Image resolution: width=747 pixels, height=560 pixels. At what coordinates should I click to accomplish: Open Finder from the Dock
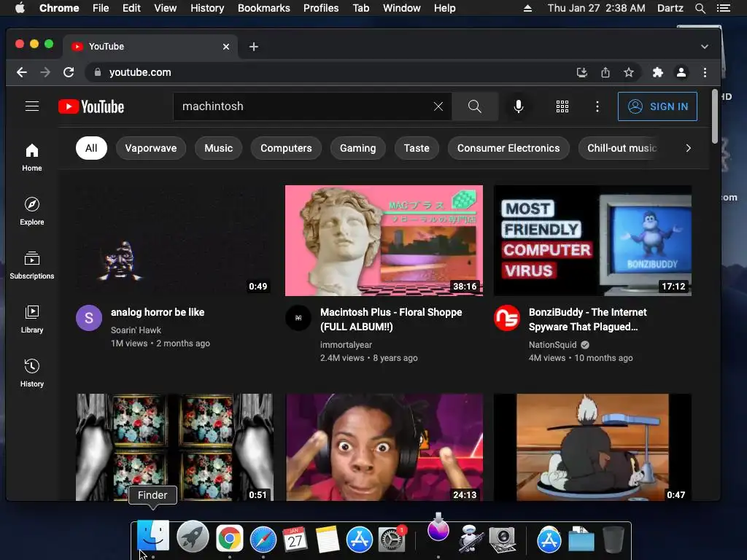coord(153,537)
